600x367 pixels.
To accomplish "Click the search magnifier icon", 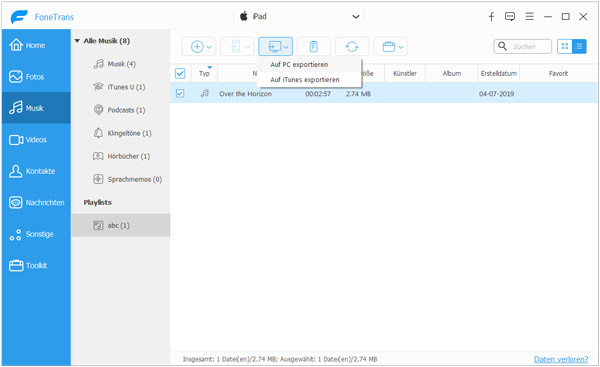I will point(502,46).
